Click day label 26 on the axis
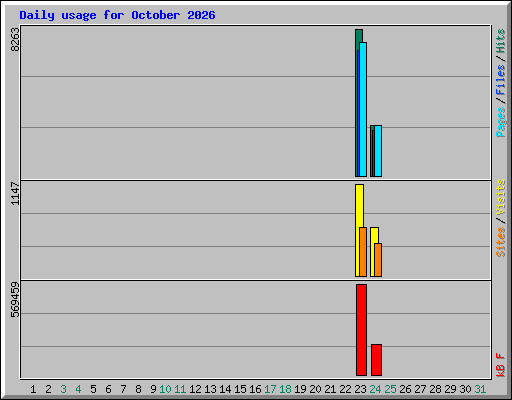512x400 pixels. coord(405,389)
